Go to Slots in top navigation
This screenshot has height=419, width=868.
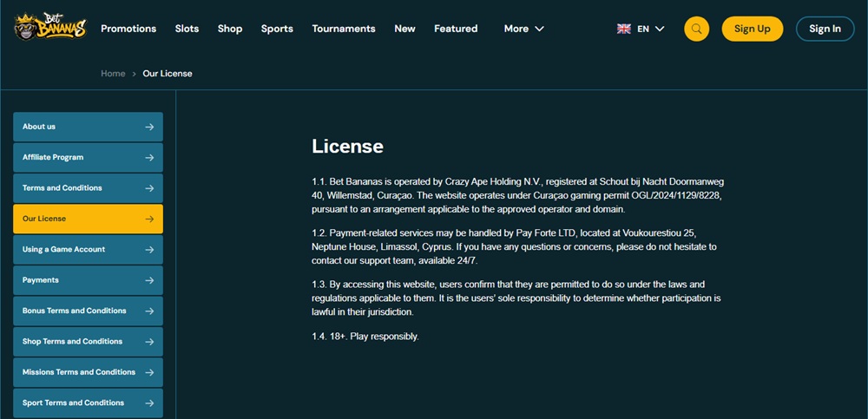(x=187, y=29)
